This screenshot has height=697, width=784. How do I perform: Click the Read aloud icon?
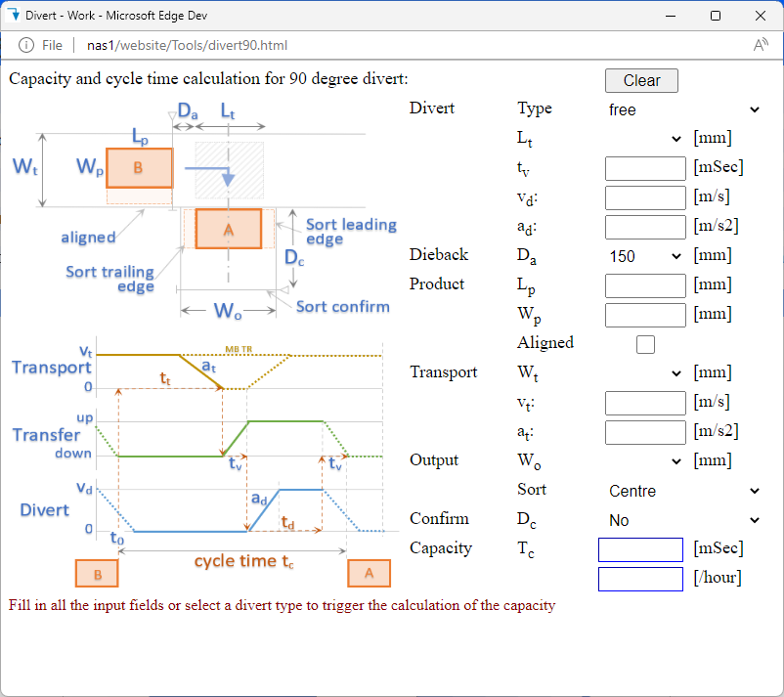(x=761, y=46)
